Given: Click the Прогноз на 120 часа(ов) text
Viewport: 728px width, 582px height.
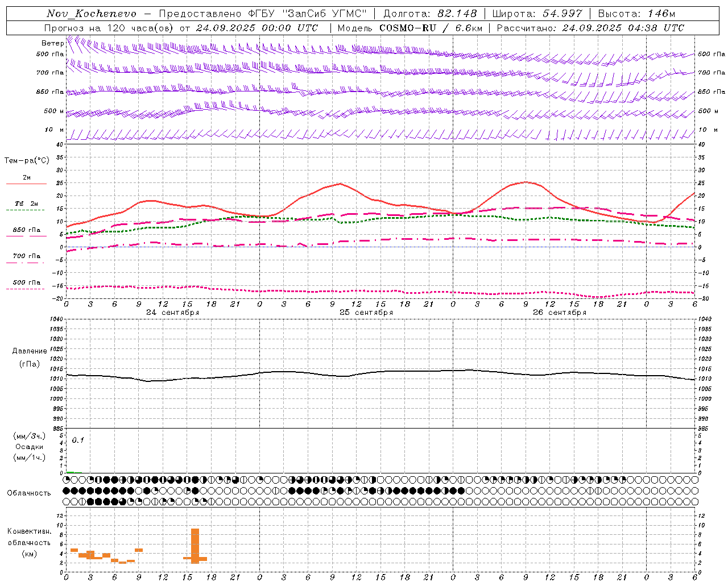Looking at the screenshot, I should coord(109,28).
